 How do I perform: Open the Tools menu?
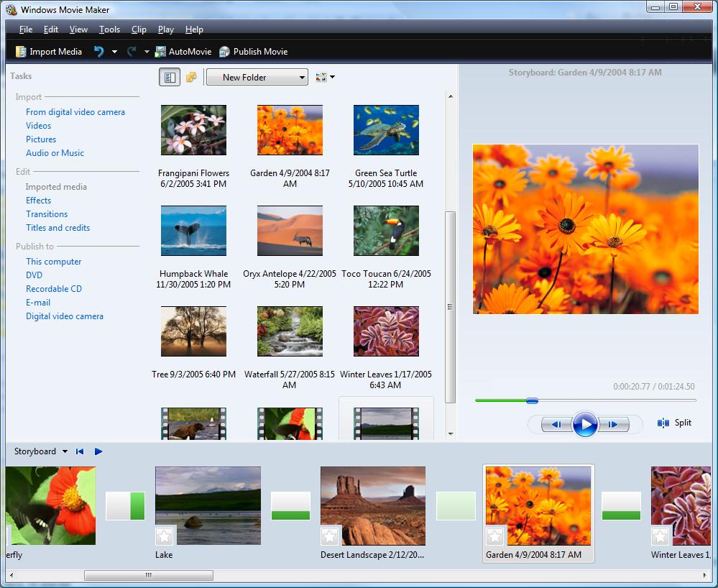109,29
